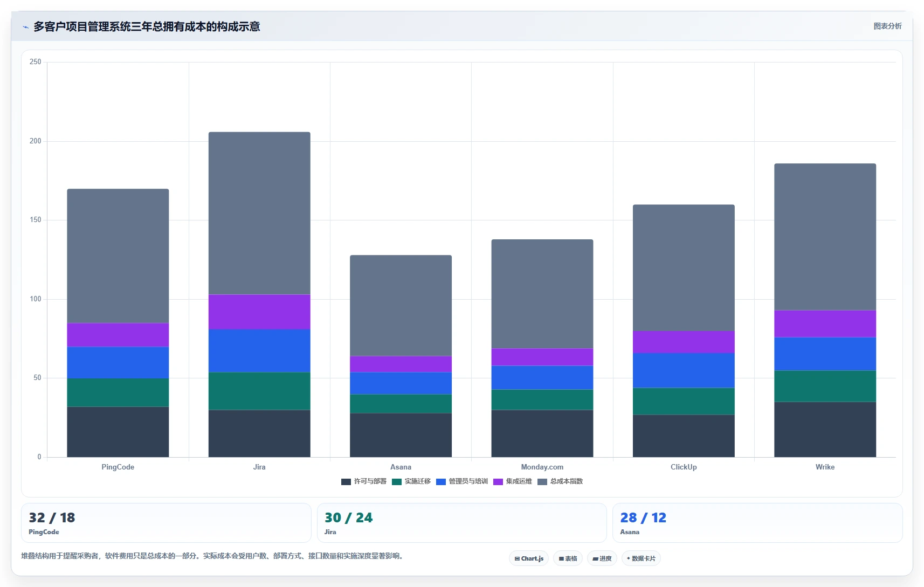This screenshot has height=587, width=924.
Task: Toggle the 集成运维 legend label
Action: [519, 481]
